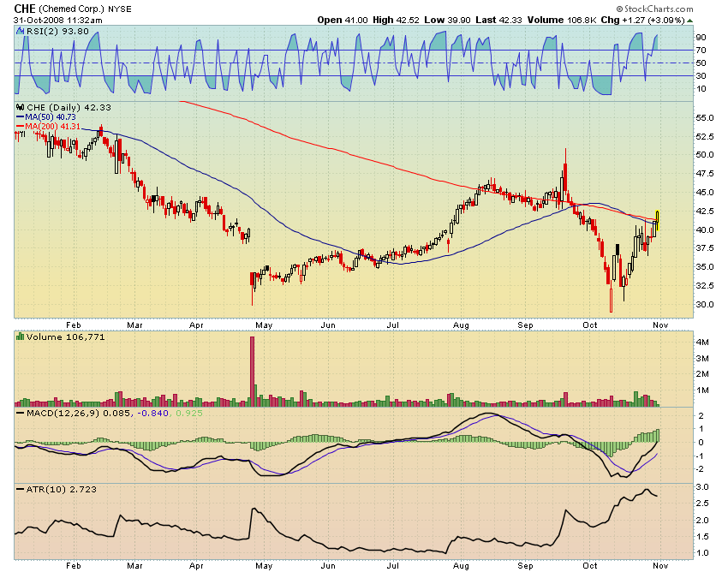Click the 3M volume axis label

click(702, 359)
